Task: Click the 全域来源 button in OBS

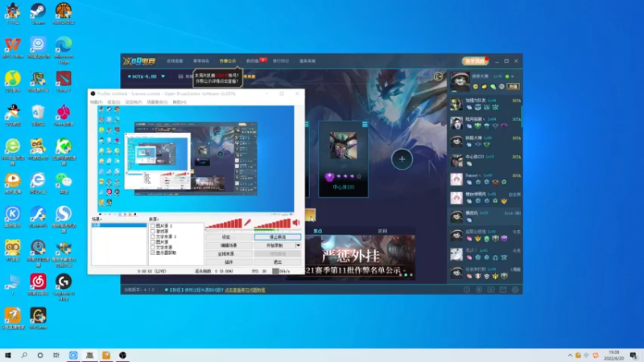Action: pyautogui.click(x=229, y=253)
